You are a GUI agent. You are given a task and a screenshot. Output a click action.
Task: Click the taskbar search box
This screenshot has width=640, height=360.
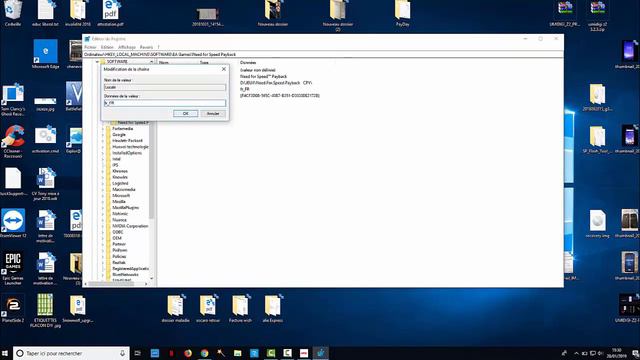pos(71,353)
